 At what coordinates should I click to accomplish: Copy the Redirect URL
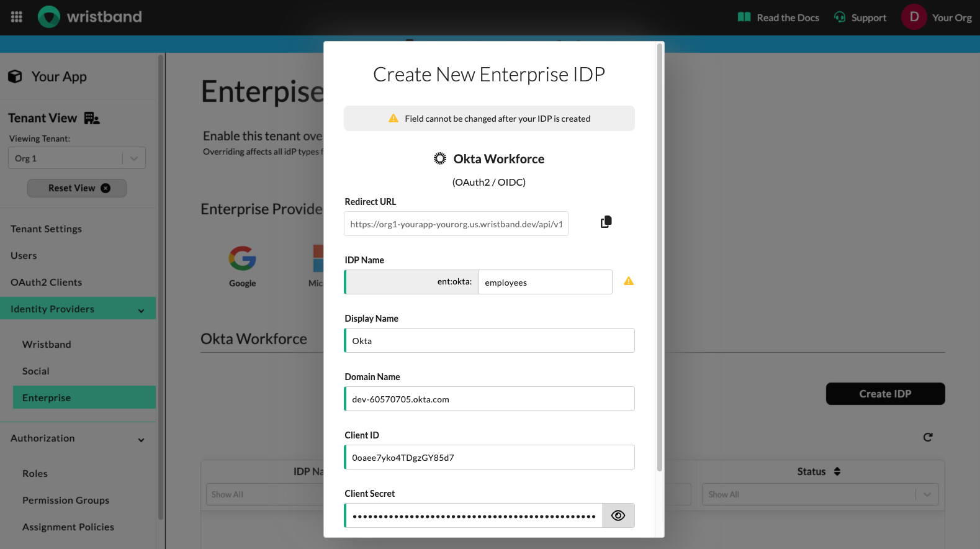click(606, 222)
